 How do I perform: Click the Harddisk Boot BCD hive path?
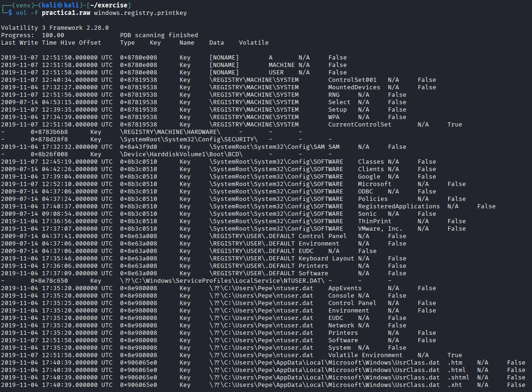tap(181, 154)
